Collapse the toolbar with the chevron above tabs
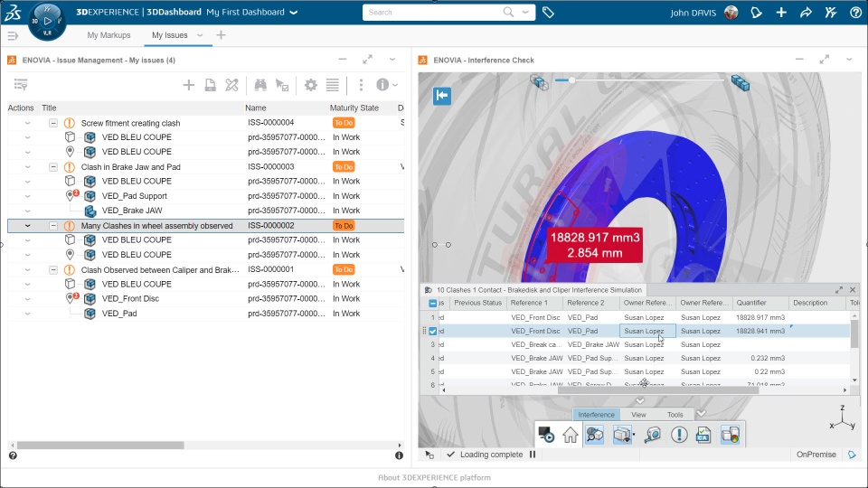Image resolution: width=868 pixels, height=488 pixels. click(640, 400)
